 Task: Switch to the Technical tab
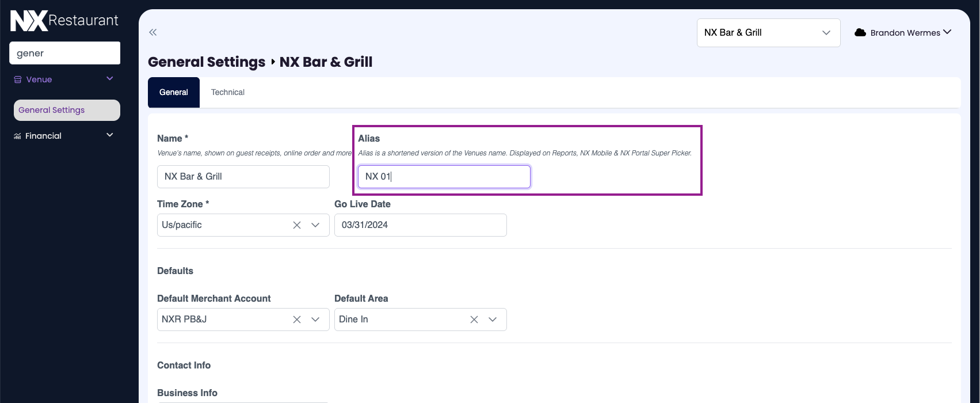(227, 92)
